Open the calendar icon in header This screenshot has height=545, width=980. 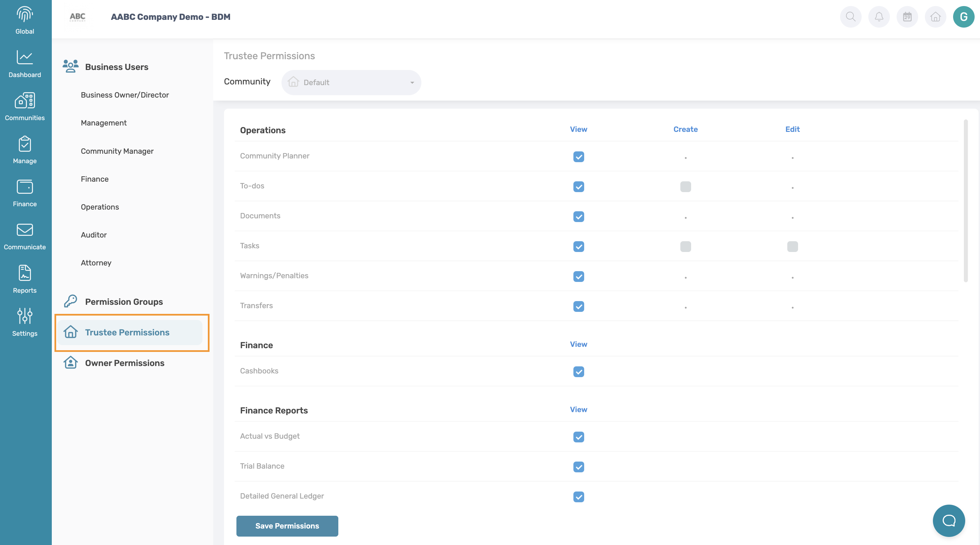point(907,17)
